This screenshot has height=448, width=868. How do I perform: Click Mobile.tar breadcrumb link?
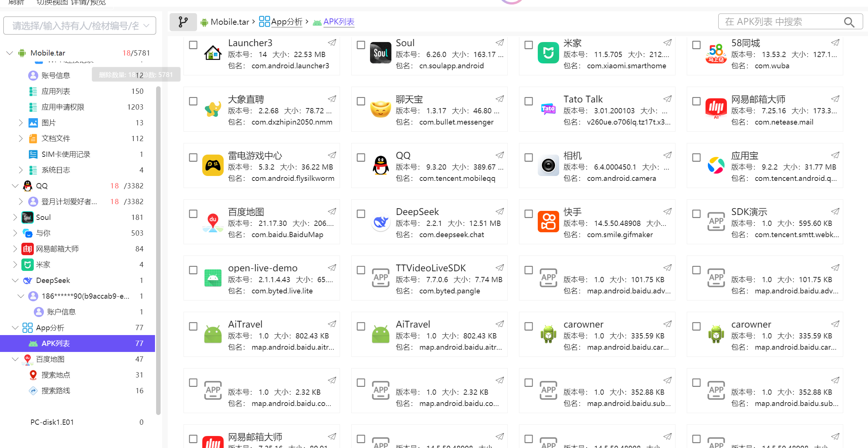[x=230, y=22]
